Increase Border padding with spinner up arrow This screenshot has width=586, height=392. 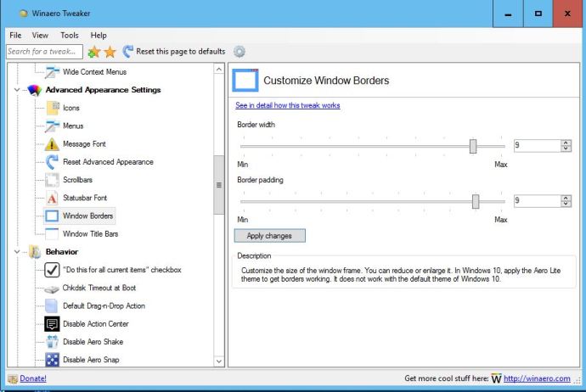pyautogui.click(x=566, y=199)
